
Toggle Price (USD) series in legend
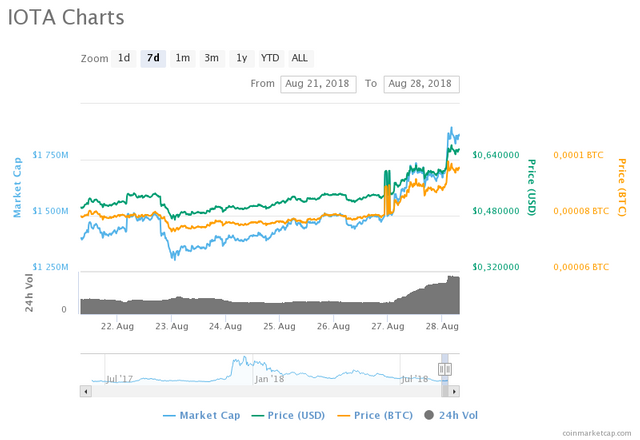[288, 416]
